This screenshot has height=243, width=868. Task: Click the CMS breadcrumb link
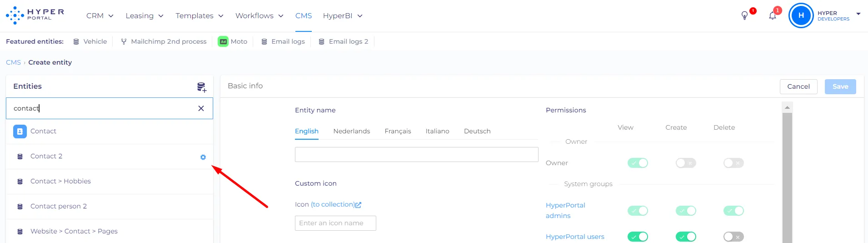point(13,62)
